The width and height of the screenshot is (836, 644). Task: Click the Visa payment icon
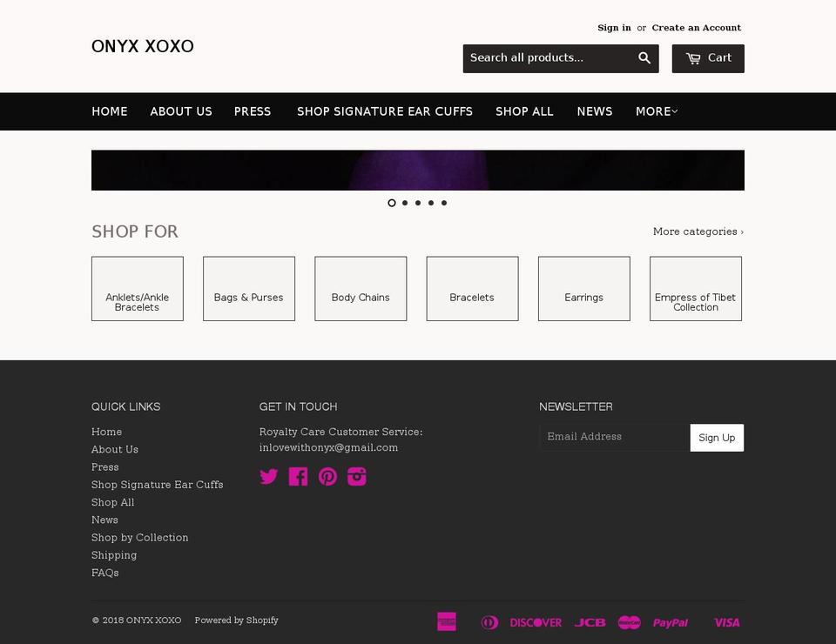coord(726,622)
